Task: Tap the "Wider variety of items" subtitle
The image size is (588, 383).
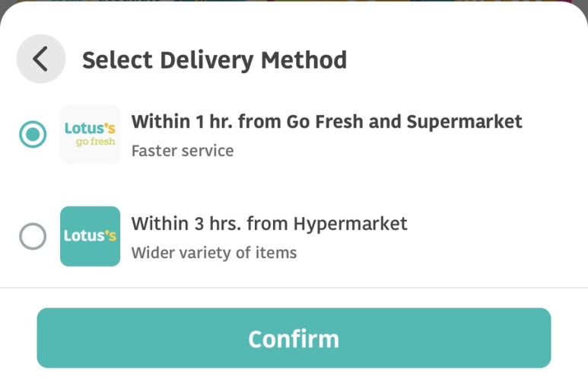Action: (x=214, y=253)
